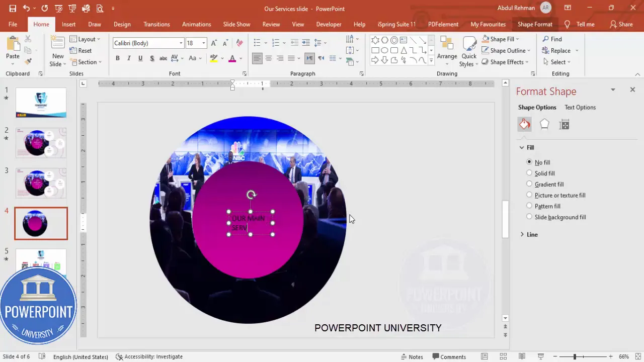Open Size & Properties tab icon
Screen dimensions: 644x362
click(564, 125)
